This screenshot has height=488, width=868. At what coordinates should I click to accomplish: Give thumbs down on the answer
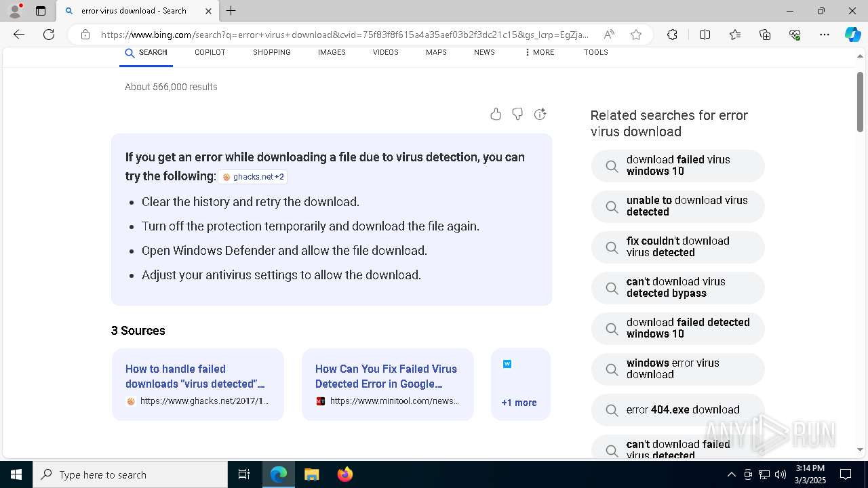point(517,114)
